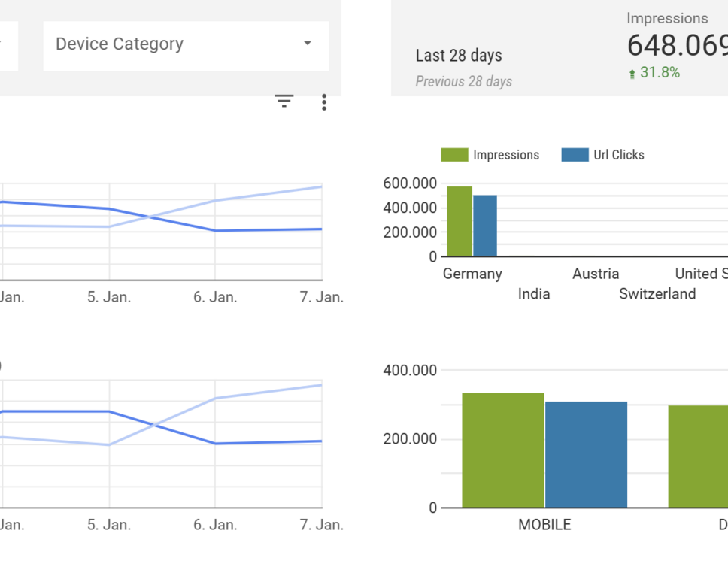Image resolution: width=728 pixels, height=564 pixels.
Task: Click the Url Clicks legend label
Action: pyautogui.click(x=618, y=155)
